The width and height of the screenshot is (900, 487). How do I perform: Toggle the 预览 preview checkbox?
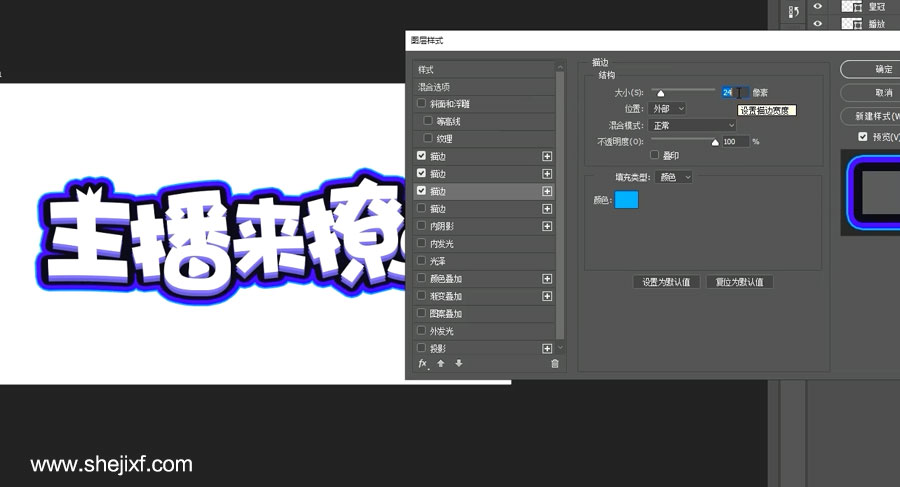862,137
